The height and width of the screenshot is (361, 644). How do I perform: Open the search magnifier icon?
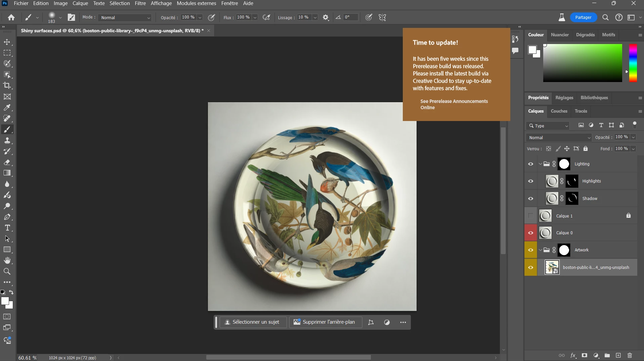tap(605, 17)
